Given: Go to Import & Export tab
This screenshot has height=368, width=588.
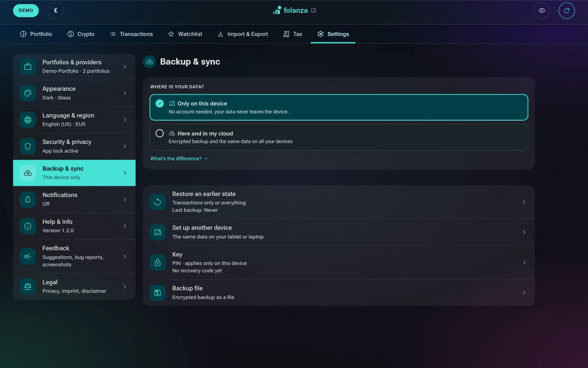Looking at the screenshot, I should tap(243, 34).
